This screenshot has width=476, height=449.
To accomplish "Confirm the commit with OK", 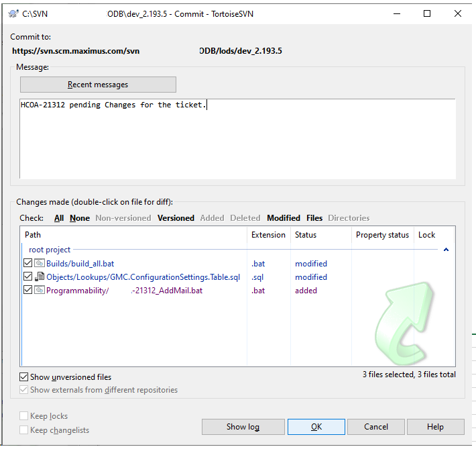I will [316, 427].
